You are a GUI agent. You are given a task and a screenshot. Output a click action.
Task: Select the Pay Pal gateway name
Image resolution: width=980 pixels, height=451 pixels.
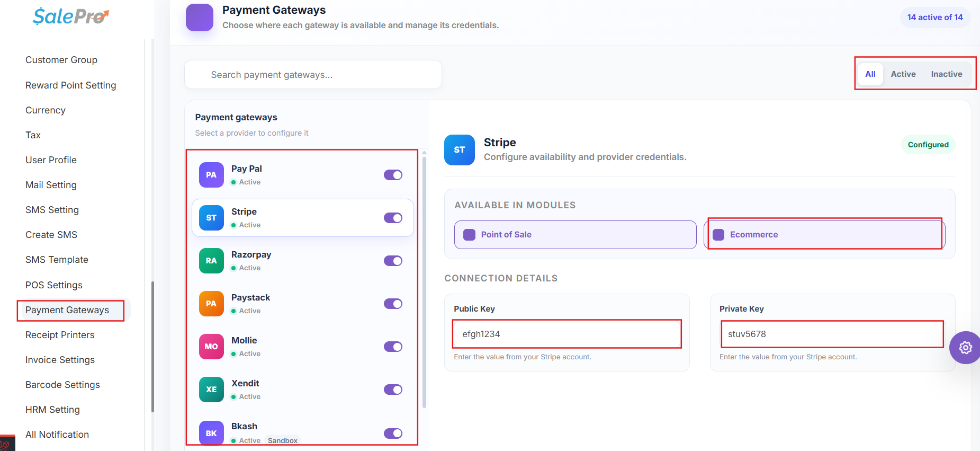[247, 169]
